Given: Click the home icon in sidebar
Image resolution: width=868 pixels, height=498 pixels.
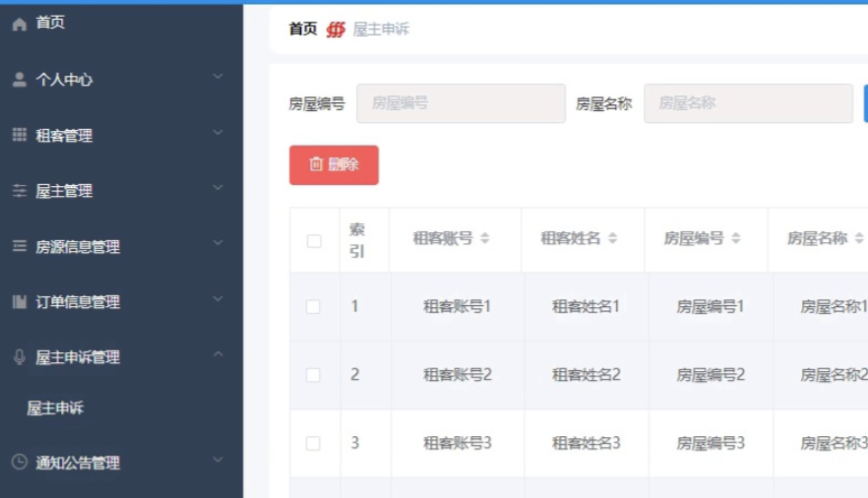Looking at the screenshot, I should (20, 24).
